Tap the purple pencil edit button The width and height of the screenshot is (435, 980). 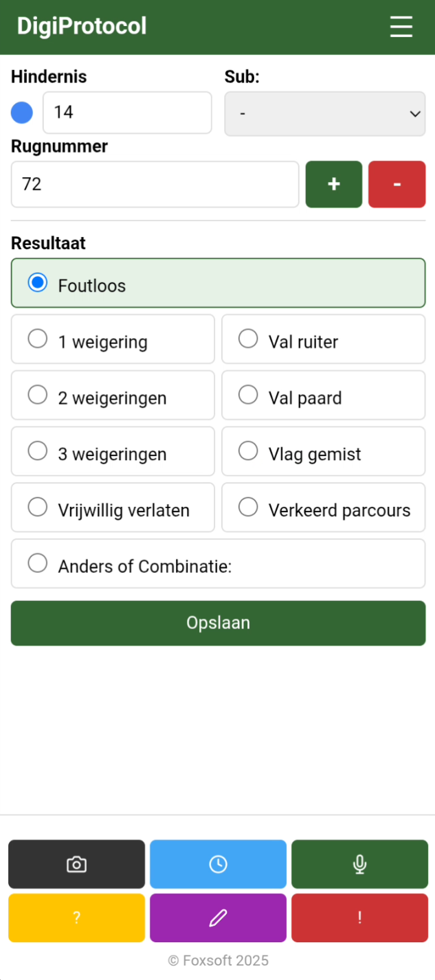point(218,918)
